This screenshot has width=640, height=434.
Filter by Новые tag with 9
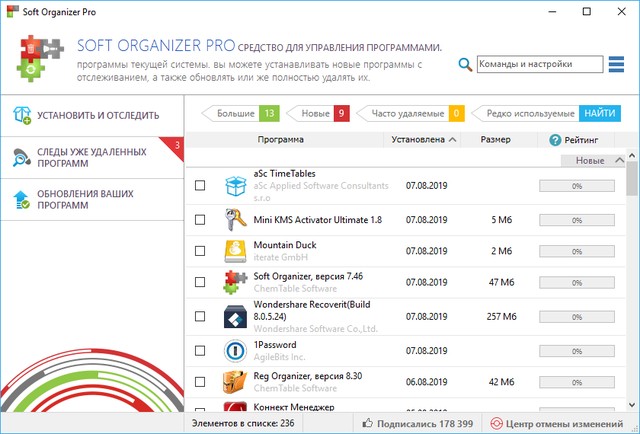pos(318,113)
